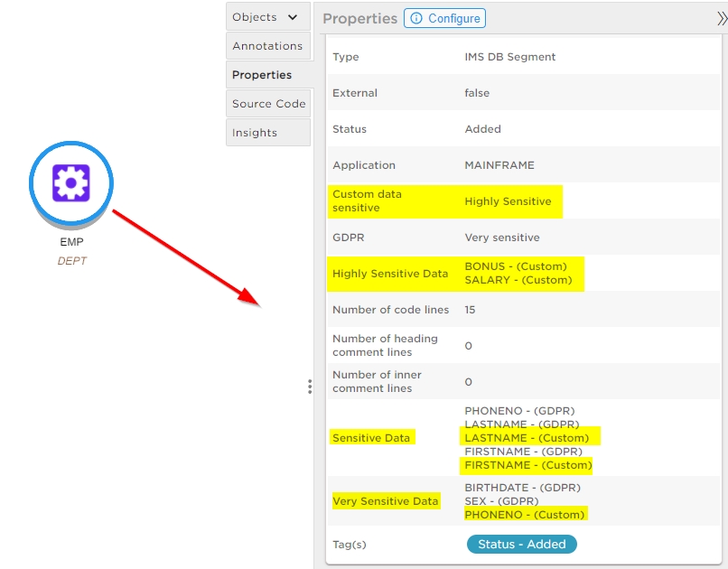Select SALARY - (Custom) entry
This screenshot has width=728, height=569.
(518, 280)
